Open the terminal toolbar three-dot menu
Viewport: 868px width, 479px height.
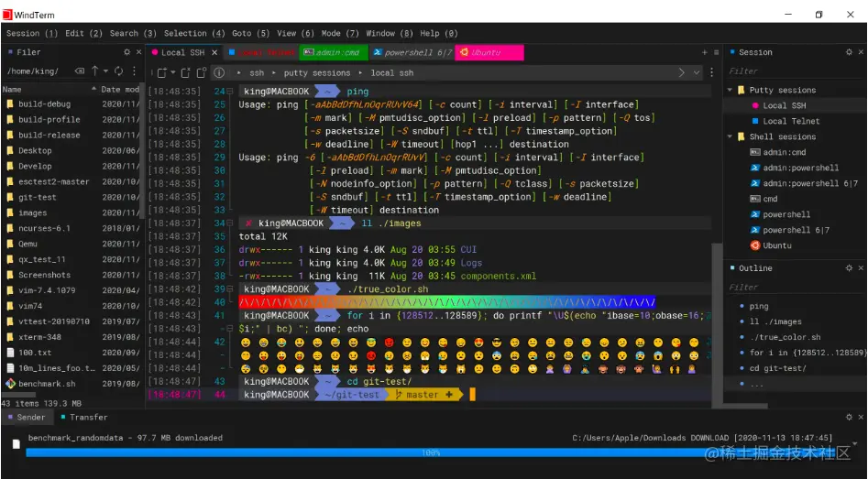point(711,72)
